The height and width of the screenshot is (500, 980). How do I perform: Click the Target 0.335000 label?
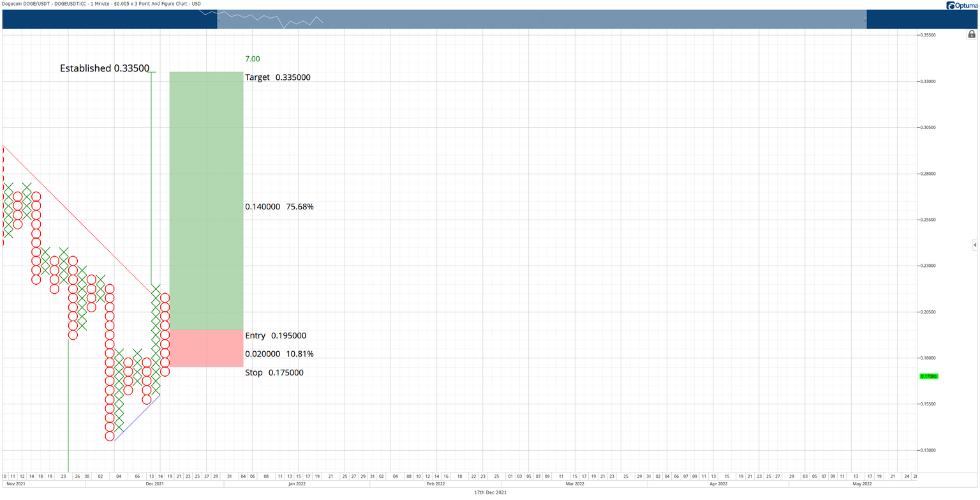278,77
